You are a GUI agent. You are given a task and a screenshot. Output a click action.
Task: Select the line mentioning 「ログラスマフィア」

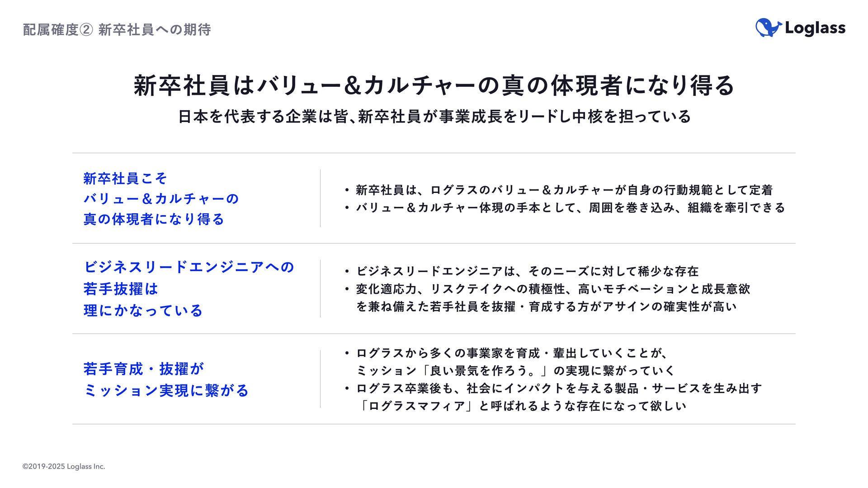(521, 406)
